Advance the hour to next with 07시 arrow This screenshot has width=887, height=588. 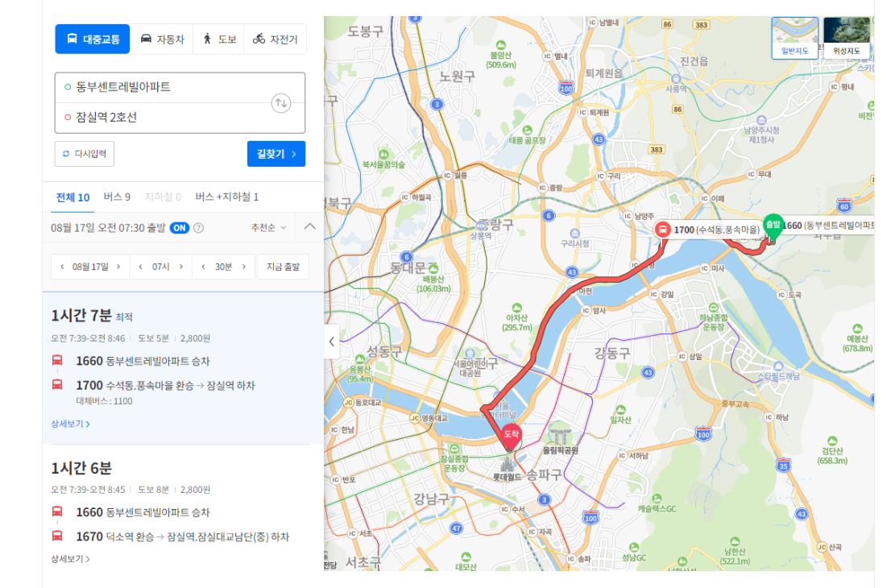[x=181, y=267]
